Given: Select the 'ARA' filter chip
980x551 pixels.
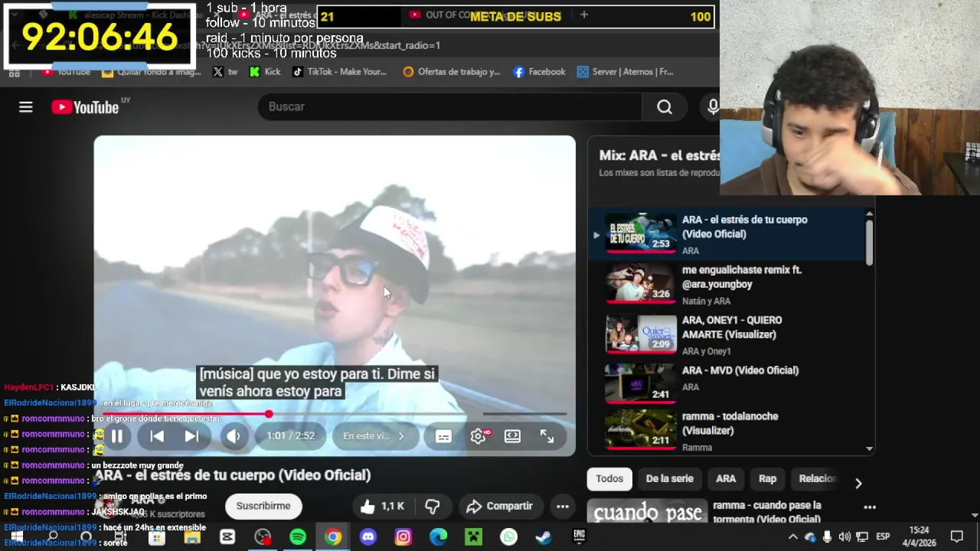Looking at the screenshot, I should (x=726, y=479).
